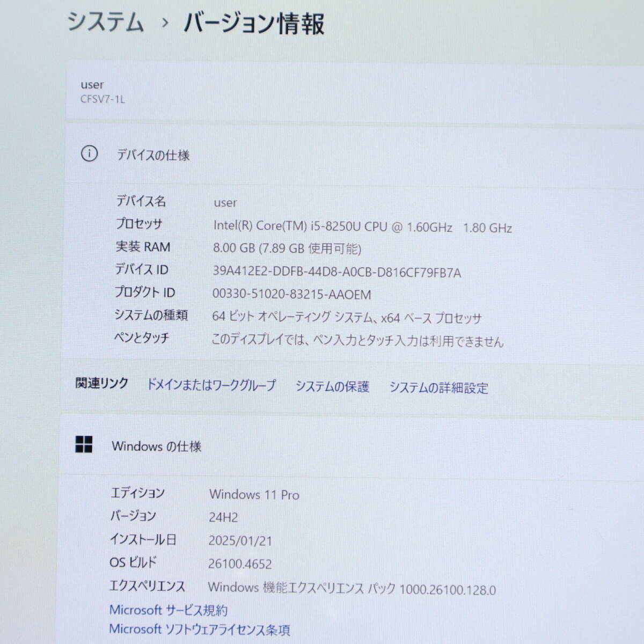Click the user name in the top card
The image size is (644, 644).
92,85
